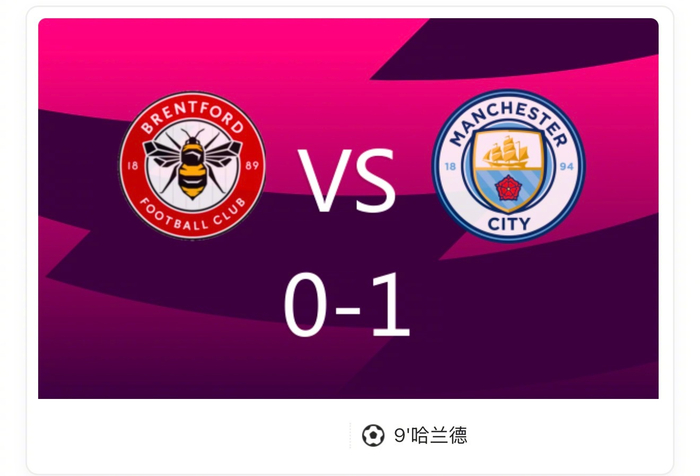Click the 94 on City crest
The width and height of the screenshot is (700, 476).
tap(566, 167)
